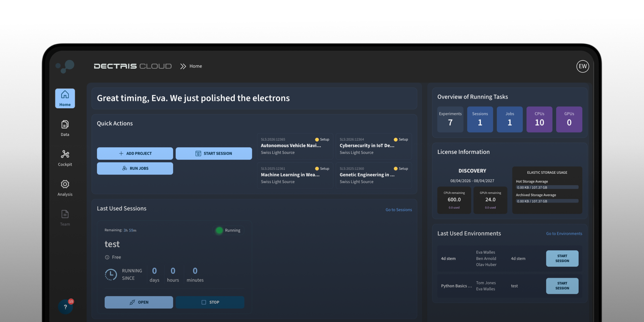Screen dimensions: 644x322
Task: Open the Genetic Engineering in ... experiment card
Action: point(374,175)
